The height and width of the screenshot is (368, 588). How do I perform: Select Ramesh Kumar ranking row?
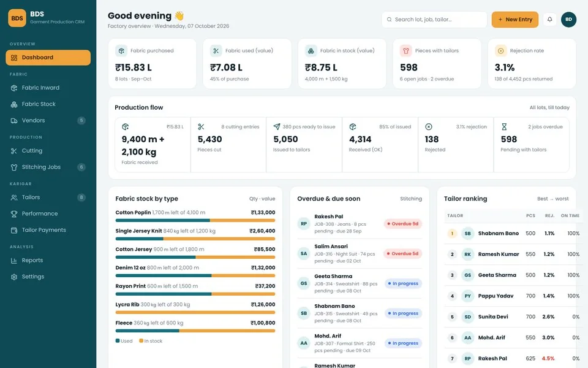click(x=513, y=254)
